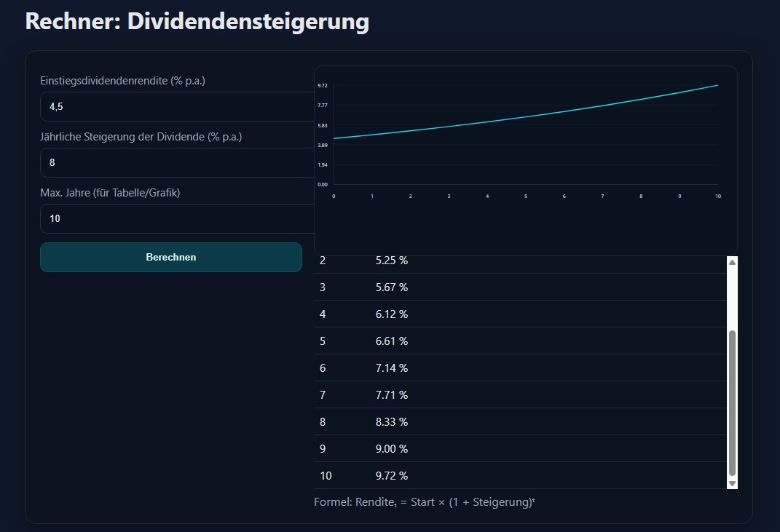Viewport: 780px width, 532px height.
Task: Click the 9.00 % table entry
Action: (392, 449)
